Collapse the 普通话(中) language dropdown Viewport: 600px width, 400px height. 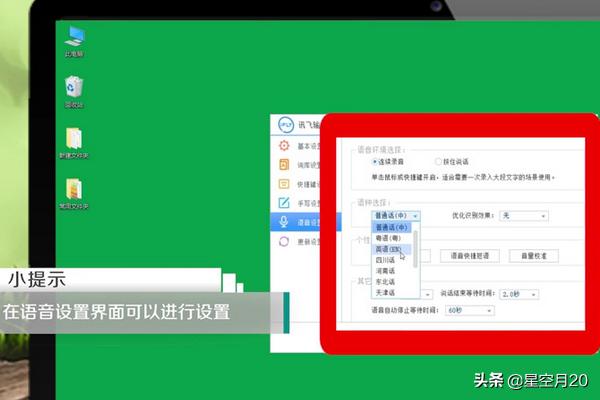click(396, 215)
